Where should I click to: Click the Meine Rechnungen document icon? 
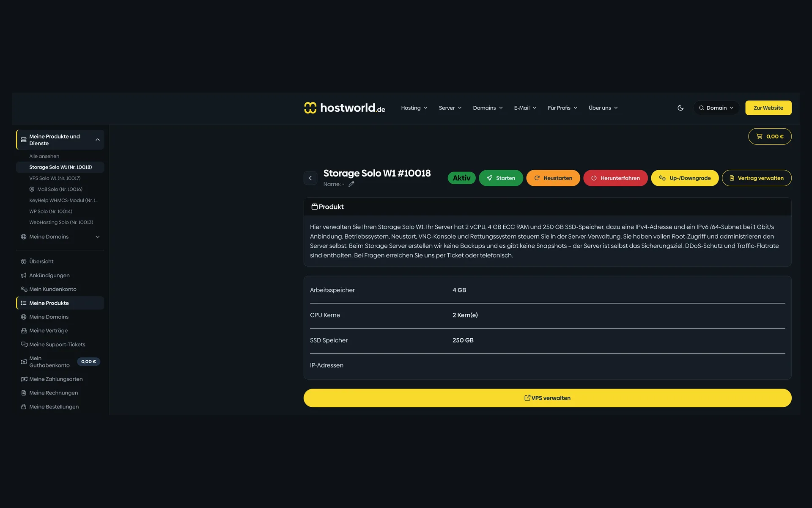pos(24,393)
